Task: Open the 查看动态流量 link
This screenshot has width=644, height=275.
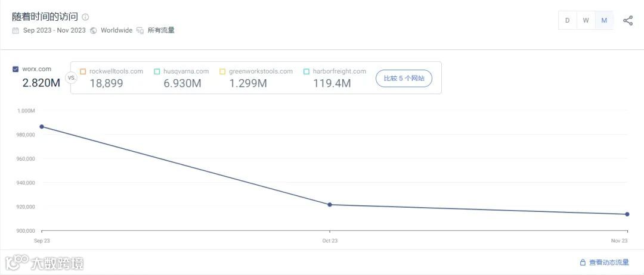Action: tap(609, 262)
